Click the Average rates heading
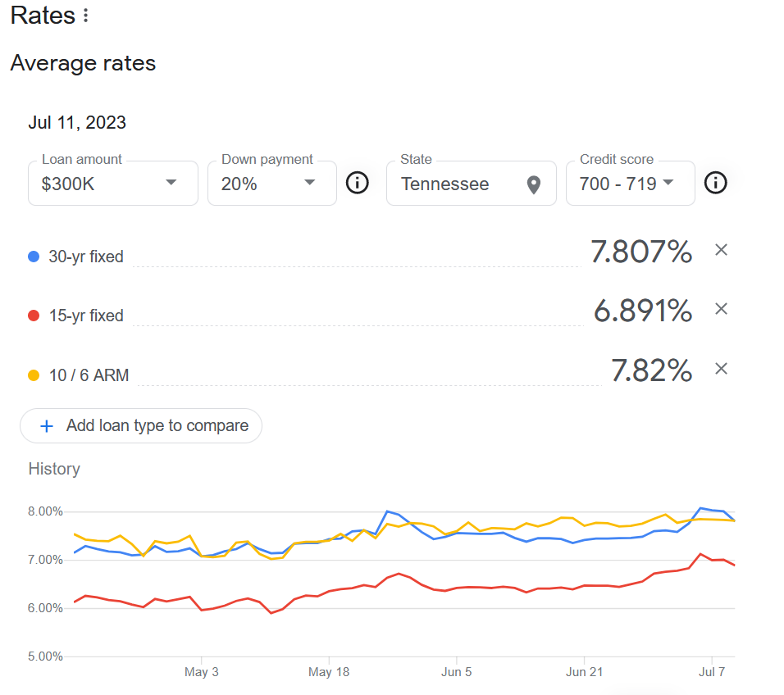This screenshot has width=784, height=695. pos(83,63)
